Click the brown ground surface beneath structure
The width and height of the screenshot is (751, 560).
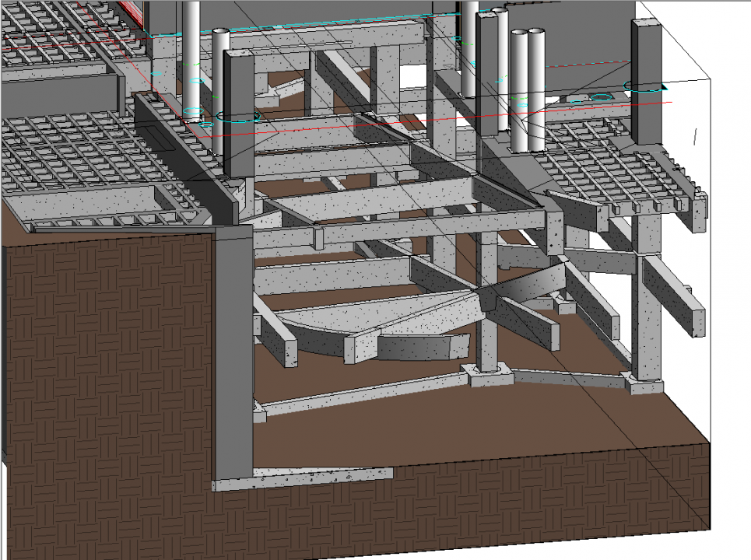coord(436,428)
